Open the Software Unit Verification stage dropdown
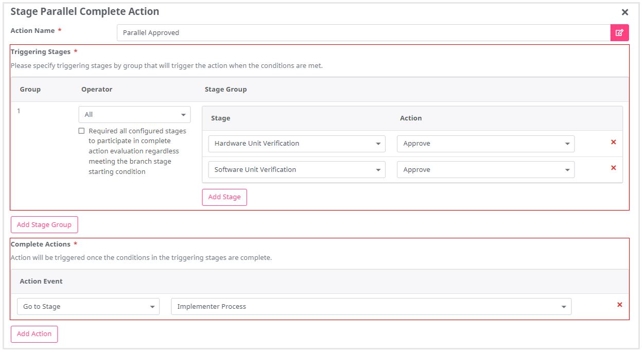The height and width of the screenshot is (351, 644). click(x=297, y=170)
